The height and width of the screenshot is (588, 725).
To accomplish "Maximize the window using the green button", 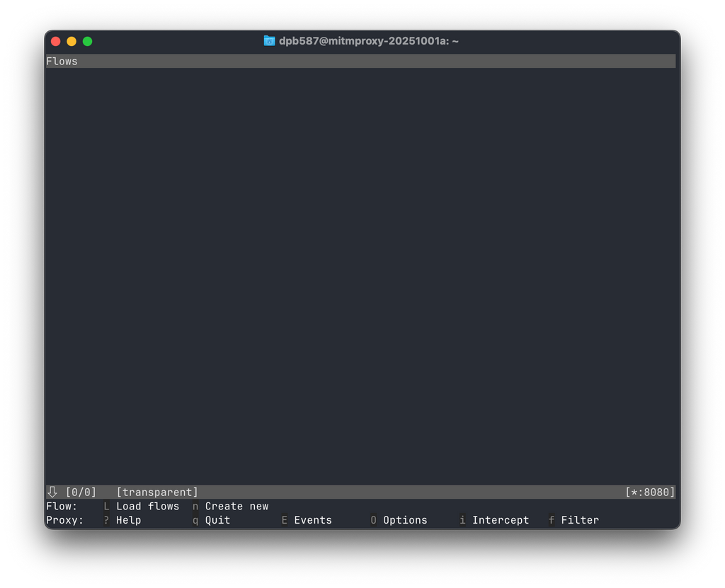I will tap(88, 42).
